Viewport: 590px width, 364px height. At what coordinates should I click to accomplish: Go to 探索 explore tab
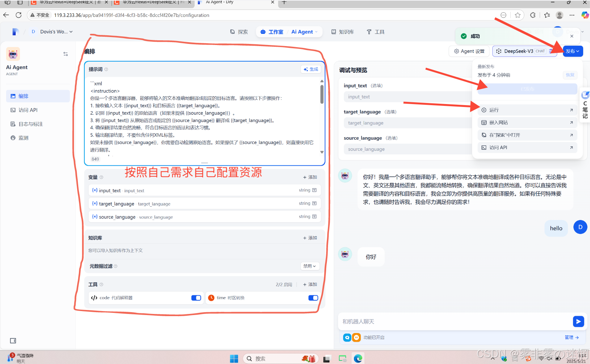239,32
